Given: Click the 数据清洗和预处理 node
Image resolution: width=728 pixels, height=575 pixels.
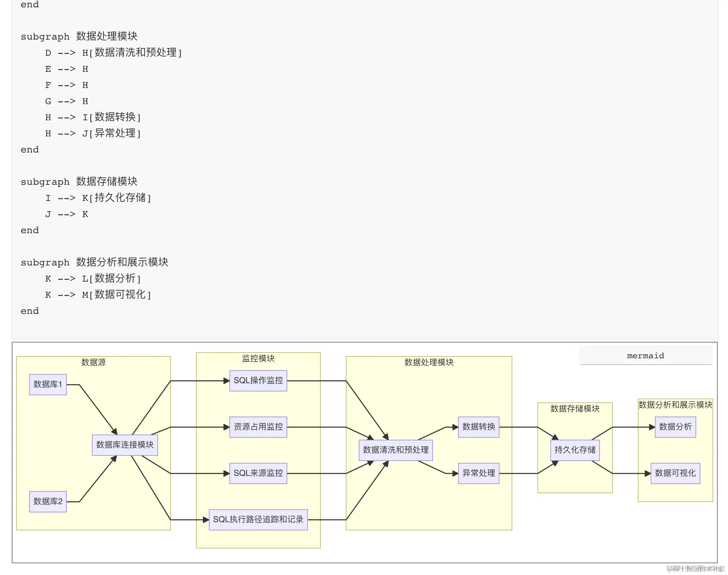Looking at the screenshot, I should click(396, 450).
